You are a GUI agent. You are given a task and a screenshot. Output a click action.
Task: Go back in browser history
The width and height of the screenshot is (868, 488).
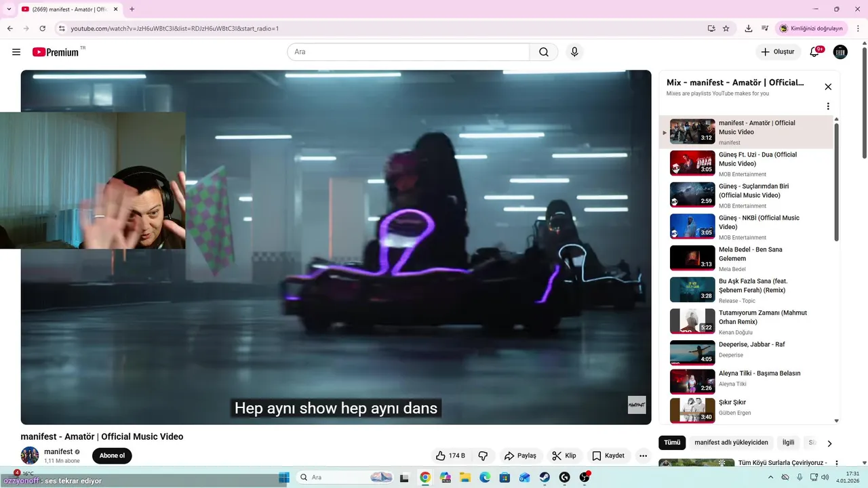coord(9,28)
